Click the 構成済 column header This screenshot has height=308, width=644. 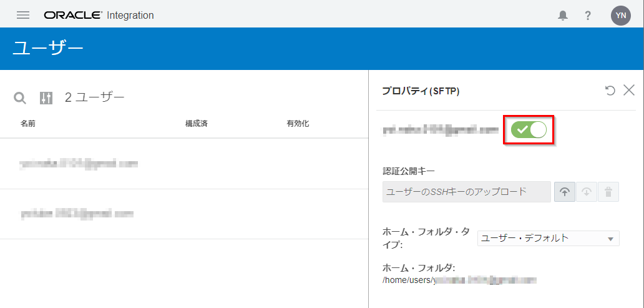pyautogui.click(x=196, y=124)
